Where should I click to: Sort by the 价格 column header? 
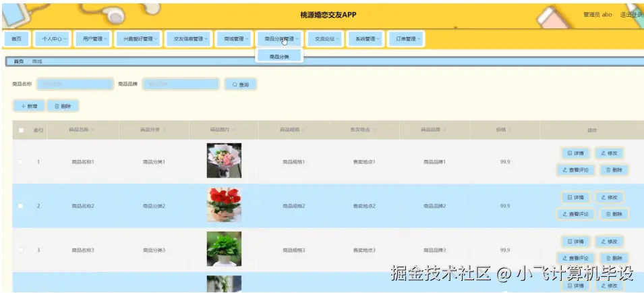point(505,130)
